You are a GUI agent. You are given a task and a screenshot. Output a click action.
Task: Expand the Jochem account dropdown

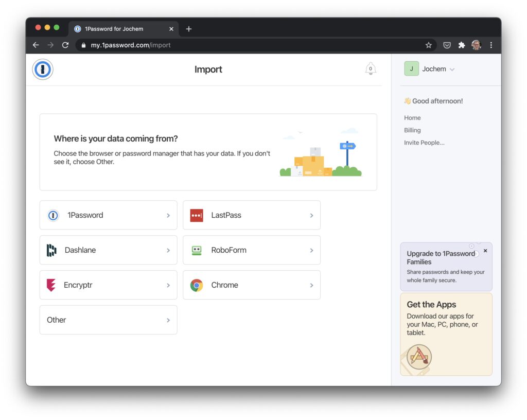click(452, 69)
